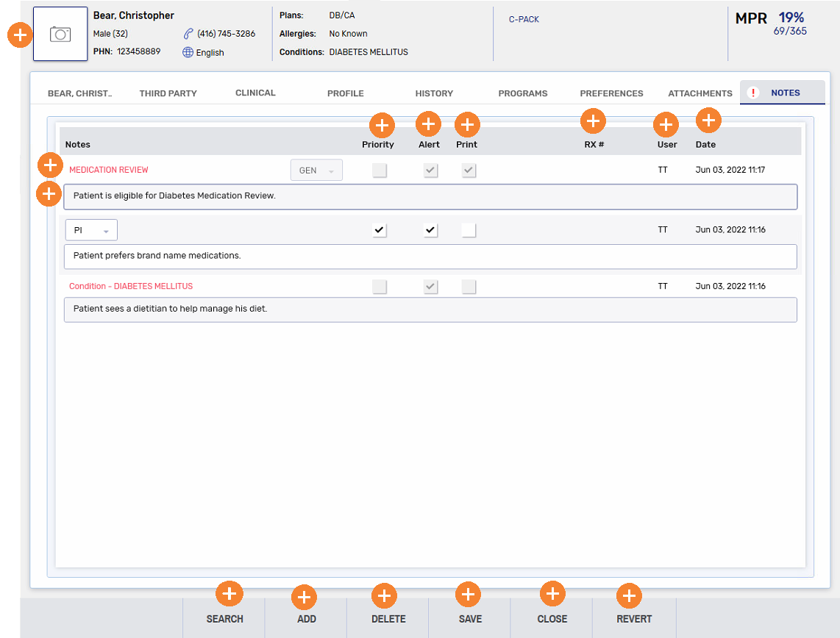Open the Attachments tab
This screenshot has height=638, width=840.
coord(700,93)
